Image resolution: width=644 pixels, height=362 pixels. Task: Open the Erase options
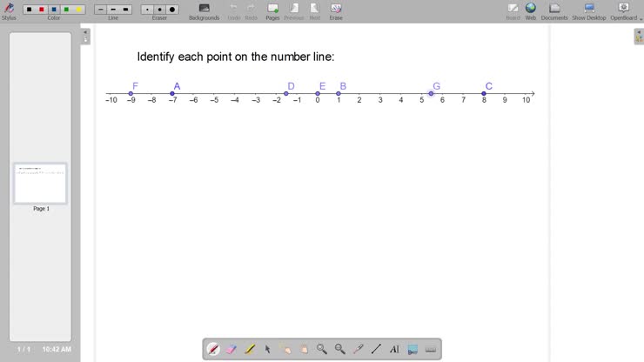point(336,11)
